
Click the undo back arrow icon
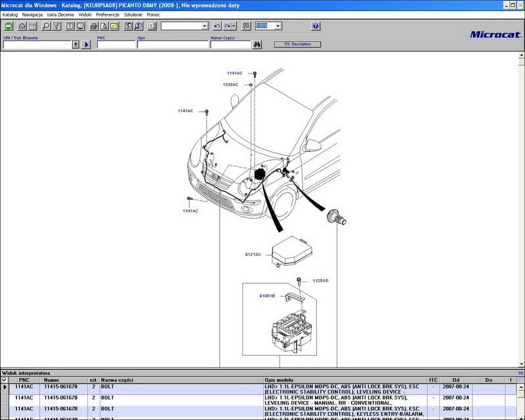(217, 26)
